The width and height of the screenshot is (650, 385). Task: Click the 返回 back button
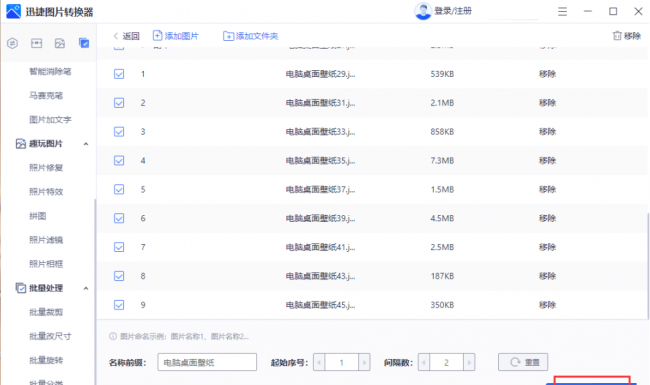click(126, 36)
